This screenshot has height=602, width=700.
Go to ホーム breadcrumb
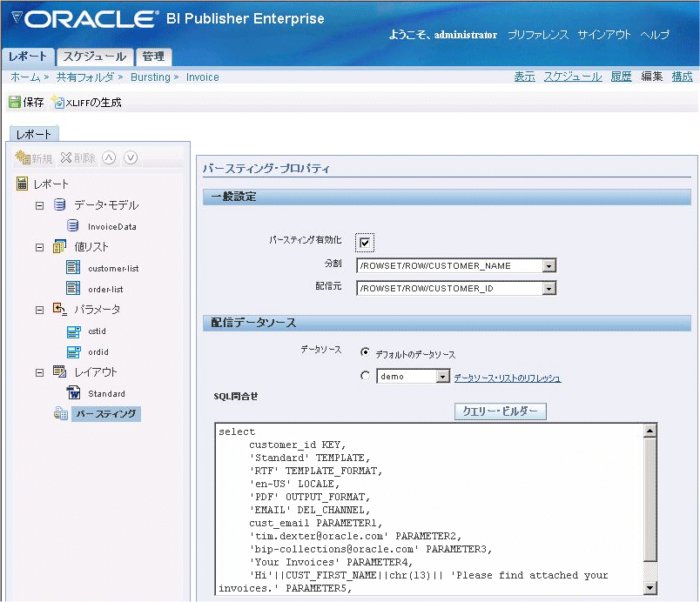tap(25, 77)
